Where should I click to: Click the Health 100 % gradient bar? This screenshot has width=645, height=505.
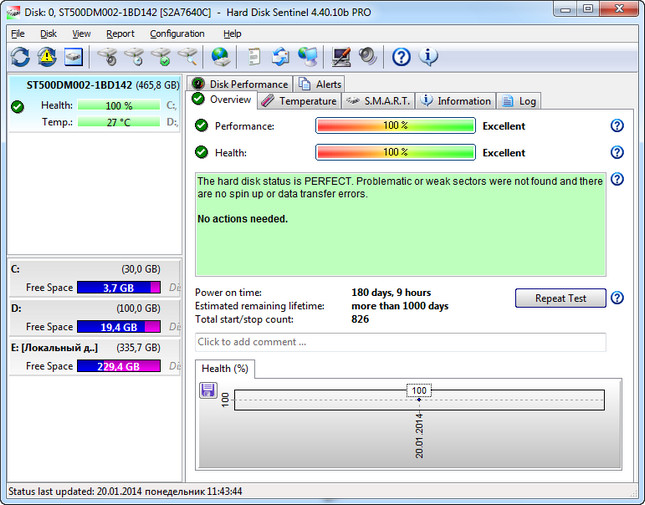395,152
